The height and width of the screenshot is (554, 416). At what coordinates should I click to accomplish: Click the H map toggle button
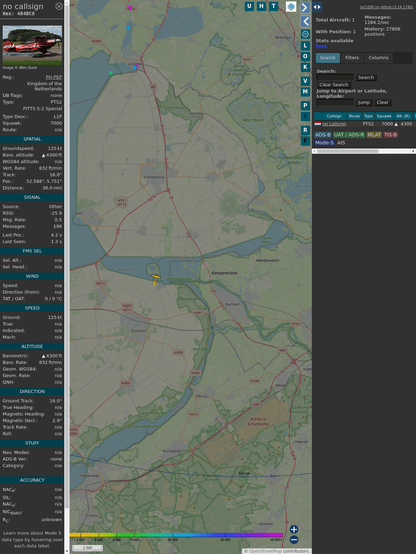pos(261,6)
